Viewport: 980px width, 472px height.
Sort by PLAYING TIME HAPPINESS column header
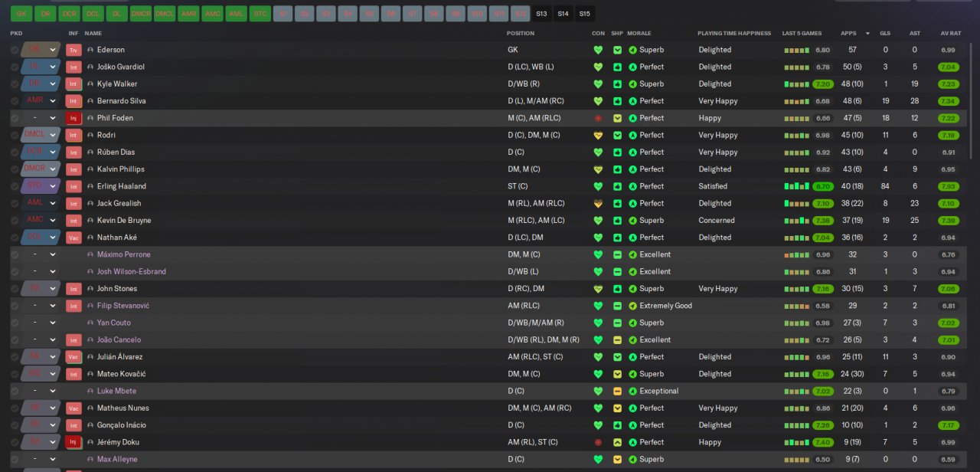coord(734,34)
